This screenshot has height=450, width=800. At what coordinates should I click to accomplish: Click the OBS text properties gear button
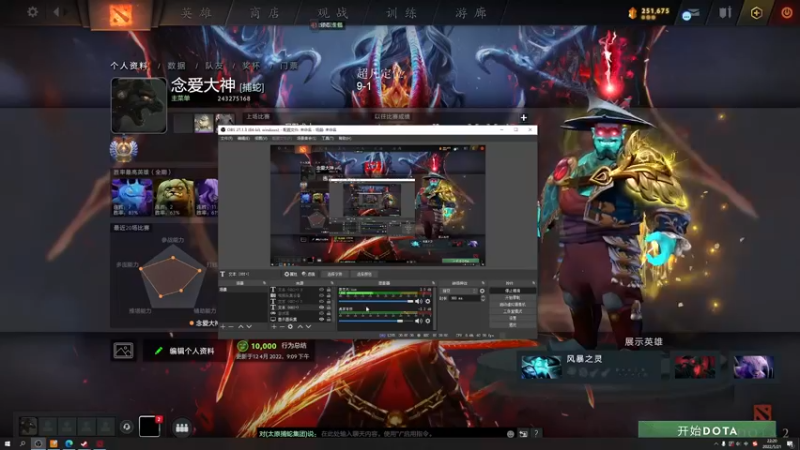click(x=290, y=274)
